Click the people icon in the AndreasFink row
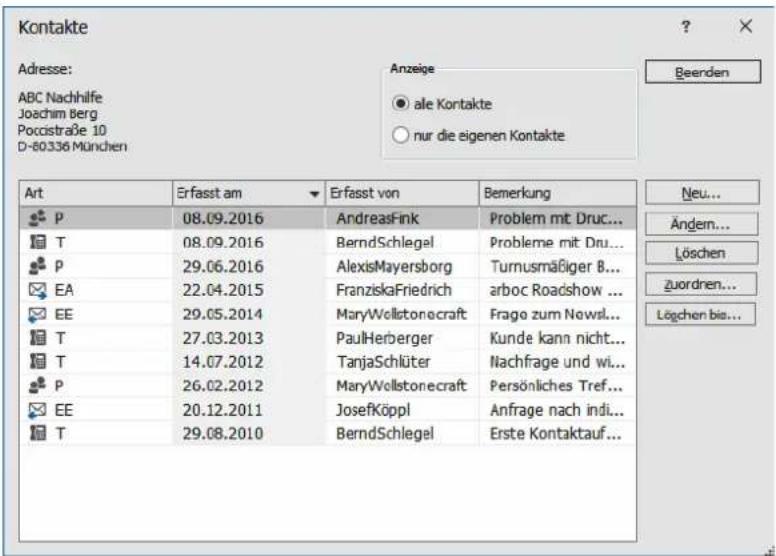 [37, 218]
